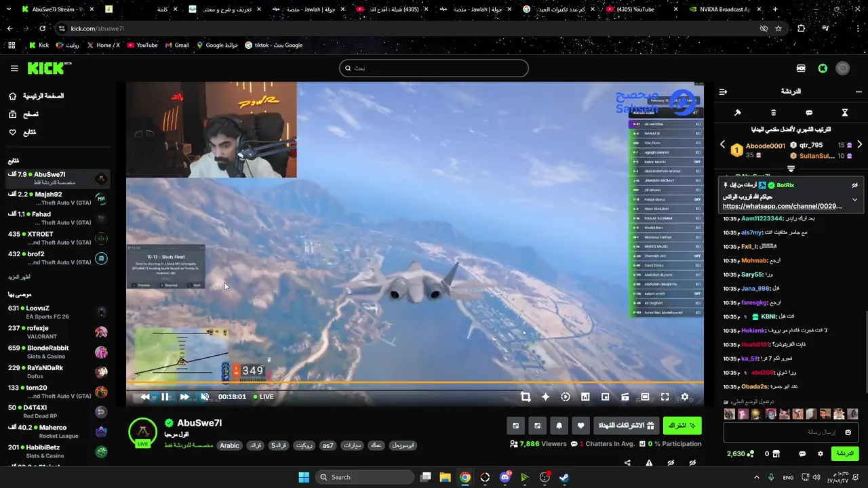Share the stream via share icon

pyautogui.click(x=627, y=463)
